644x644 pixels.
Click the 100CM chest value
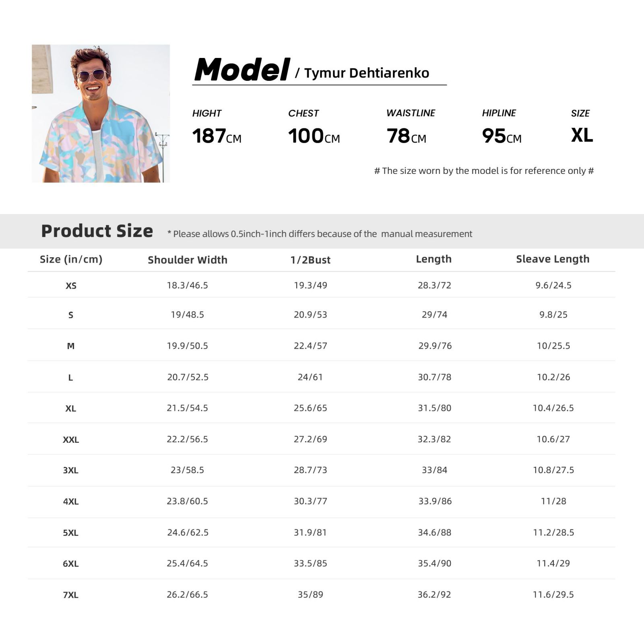314,136
